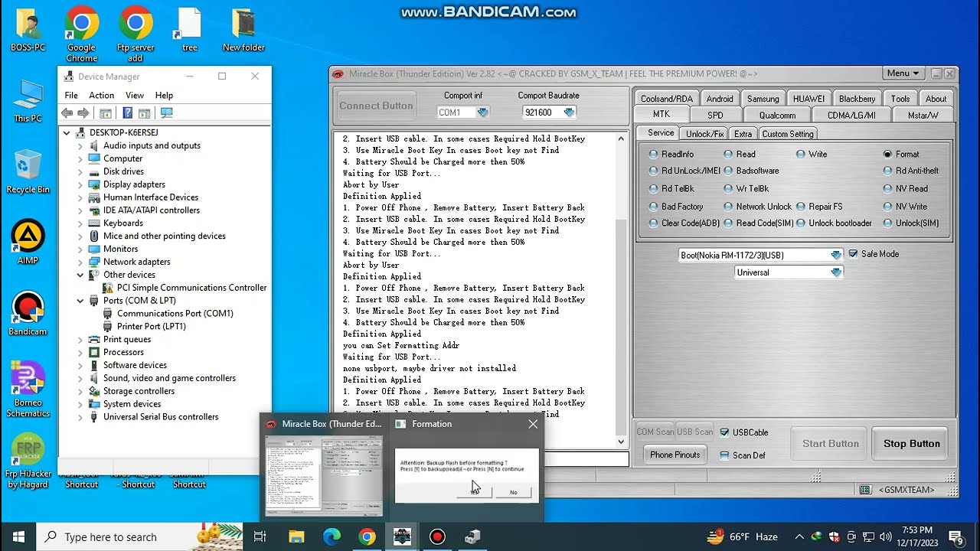
Task: Launch Google Chrome from the desktop
Action: pyautogui.click(x=82, y=34)
